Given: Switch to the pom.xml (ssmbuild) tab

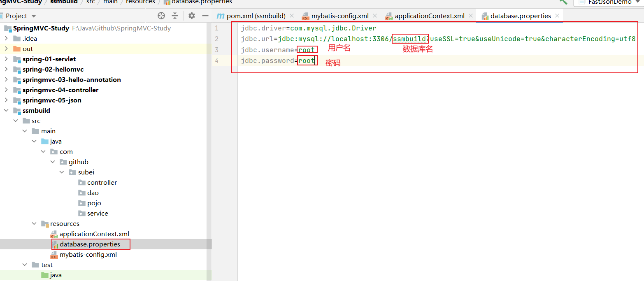Looking at the screenshot, I should 256,16.
